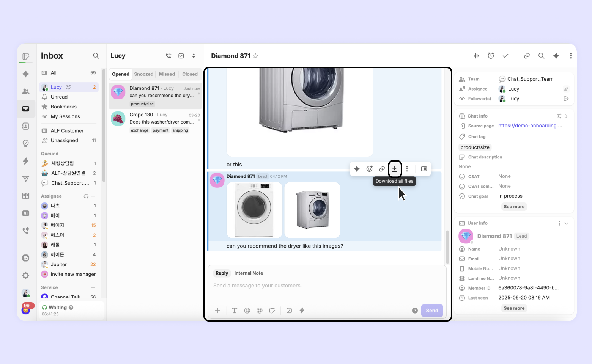Click the message input field
The image size is (592, 364).
pyautogui.click(x=327, y=286)
